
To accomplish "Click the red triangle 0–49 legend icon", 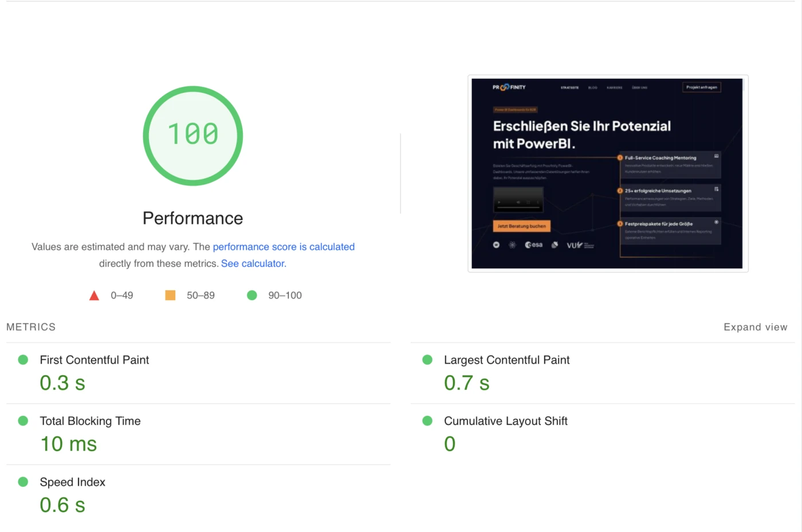I will (95, 295).
